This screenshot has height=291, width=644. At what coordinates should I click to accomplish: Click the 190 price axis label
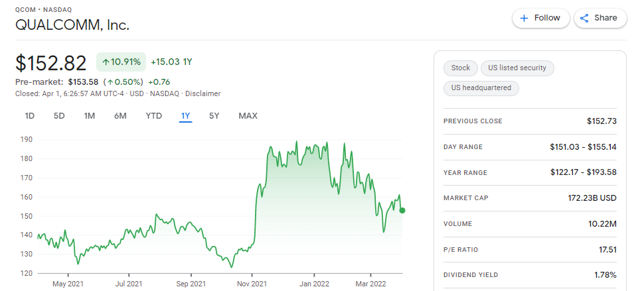(x=26, y=140)
